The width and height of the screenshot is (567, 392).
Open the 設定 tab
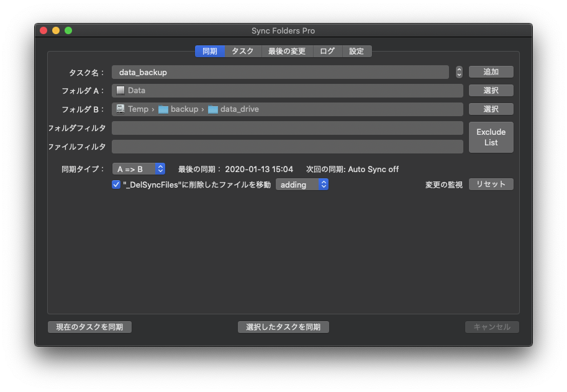tap(356, 52)
